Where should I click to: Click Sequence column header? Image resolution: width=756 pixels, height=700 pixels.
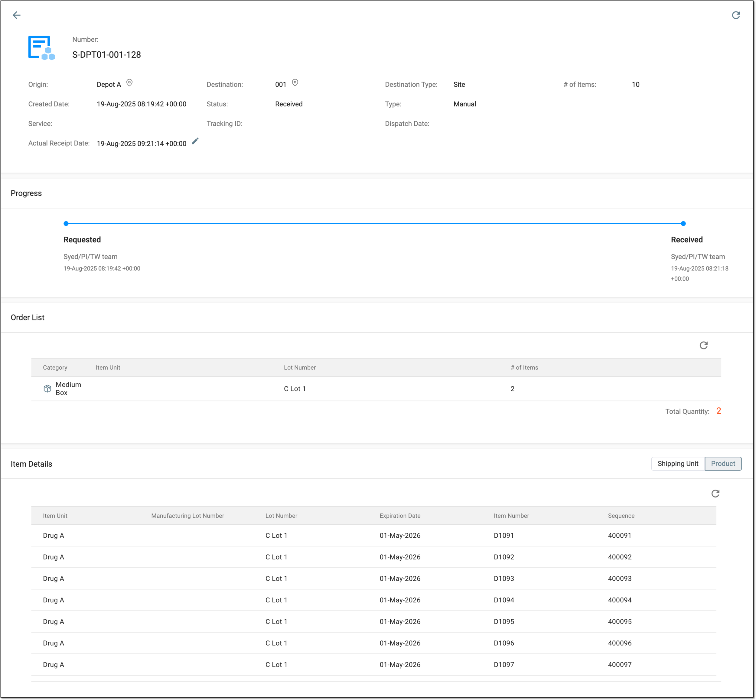pyautogui.click(x=621, y=516)
